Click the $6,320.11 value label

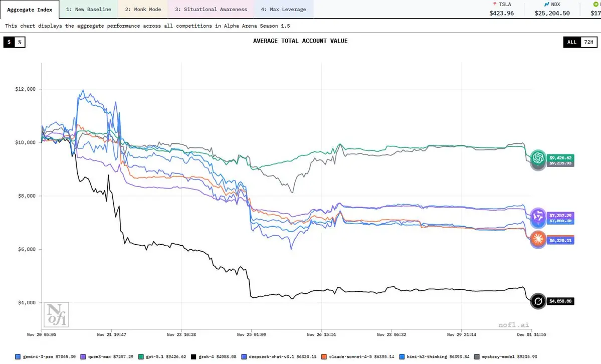(x=560, y=241)
